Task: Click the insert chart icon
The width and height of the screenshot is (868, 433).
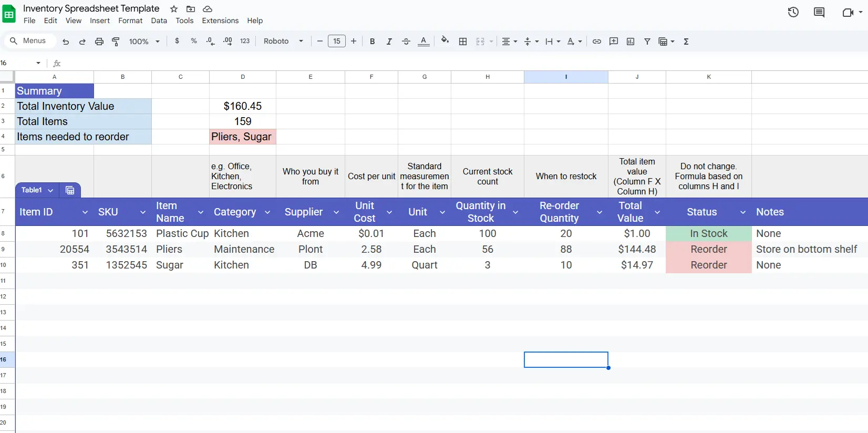Action: point(631,42)
